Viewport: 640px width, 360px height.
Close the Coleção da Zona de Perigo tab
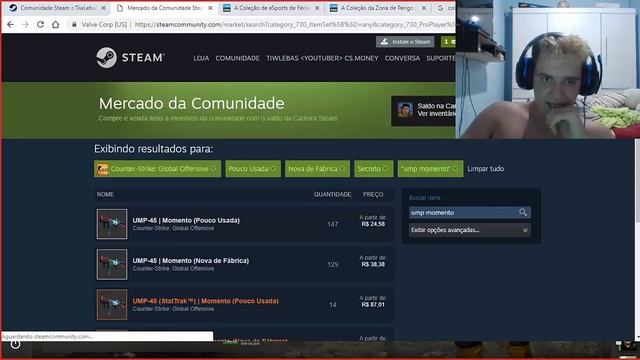[x=424, y=8]
